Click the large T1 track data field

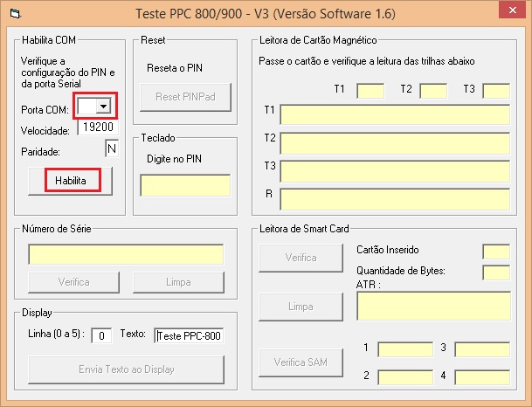(x=395, y=114)
